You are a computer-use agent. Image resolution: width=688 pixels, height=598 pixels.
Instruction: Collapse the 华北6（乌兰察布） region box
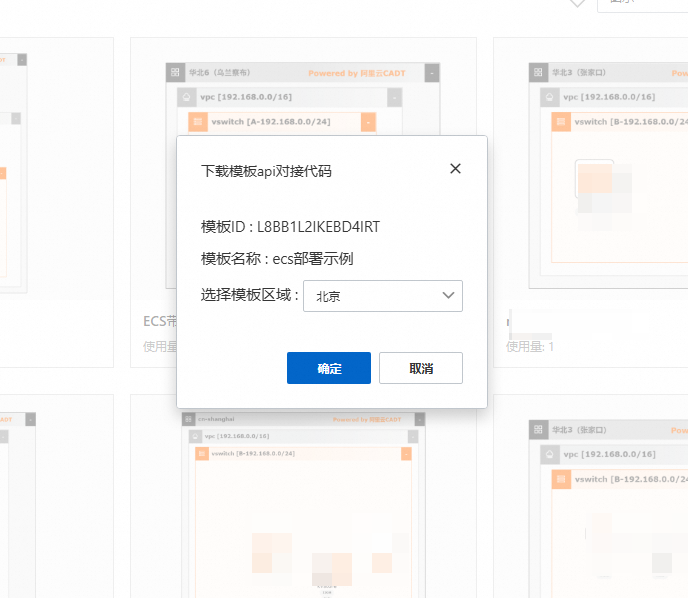coord(432,73)
